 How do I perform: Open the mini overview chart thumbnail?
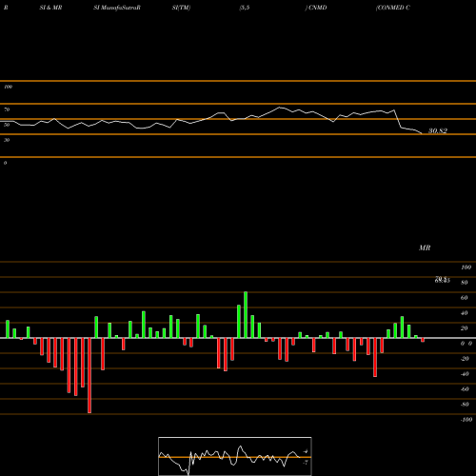pyautogui.click(x=235, y=456)
